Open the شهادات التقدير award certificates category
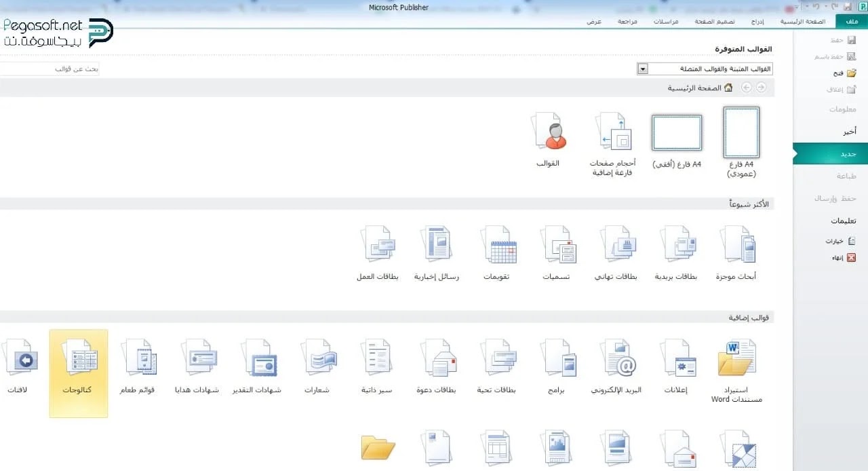Image resolution: width=868 pixels, height=471 pixels. click(257, 366)
